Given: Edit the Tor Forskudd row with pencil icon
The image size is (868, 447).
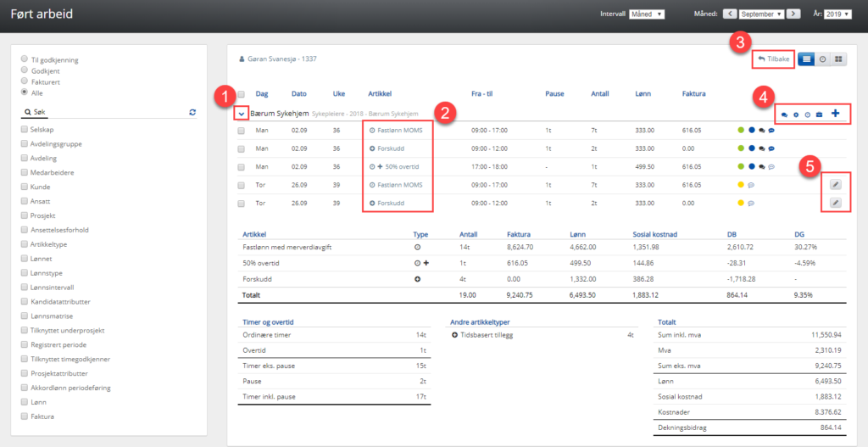Looking at the screenshot, I should 835,204.
